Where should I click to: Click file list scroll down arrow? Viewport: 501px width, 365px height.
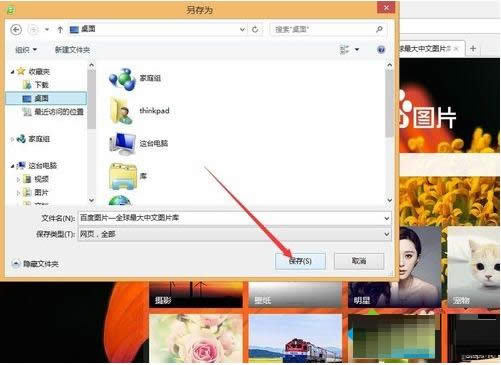[x=389, y=200]
